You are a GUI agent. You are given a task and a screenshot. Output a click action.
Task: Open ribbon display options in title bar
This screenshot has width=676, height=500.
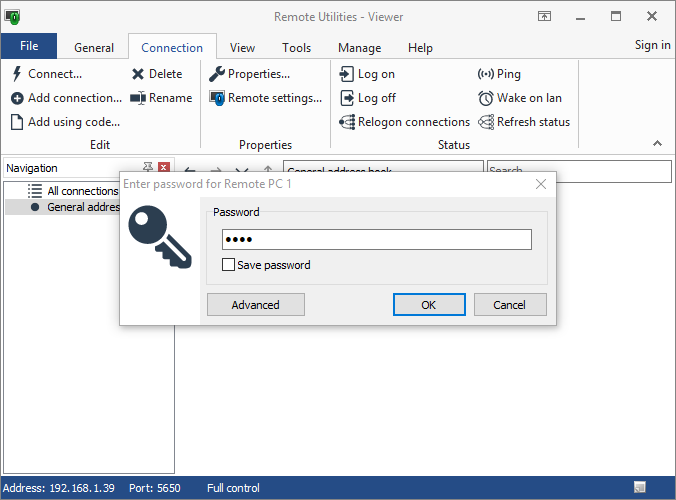tap(544, 17)
